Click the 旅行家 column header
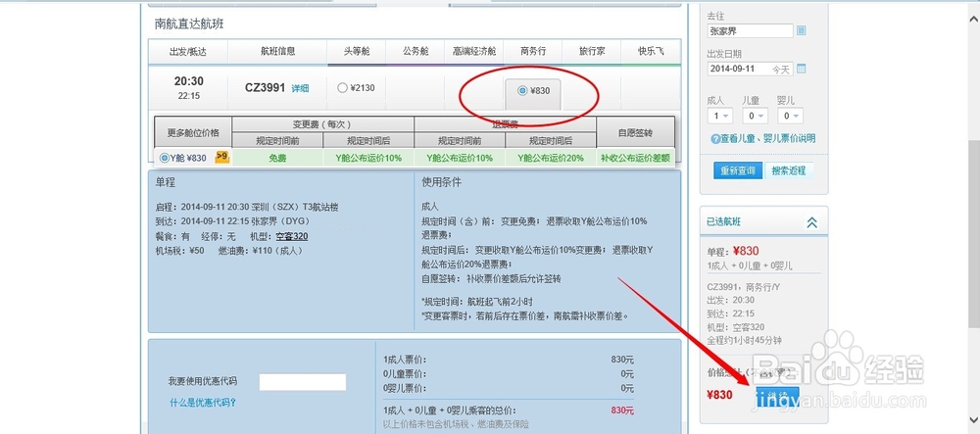Image resolution: width=980 pixels, height=434 pixels. click(x=591, y=52)
